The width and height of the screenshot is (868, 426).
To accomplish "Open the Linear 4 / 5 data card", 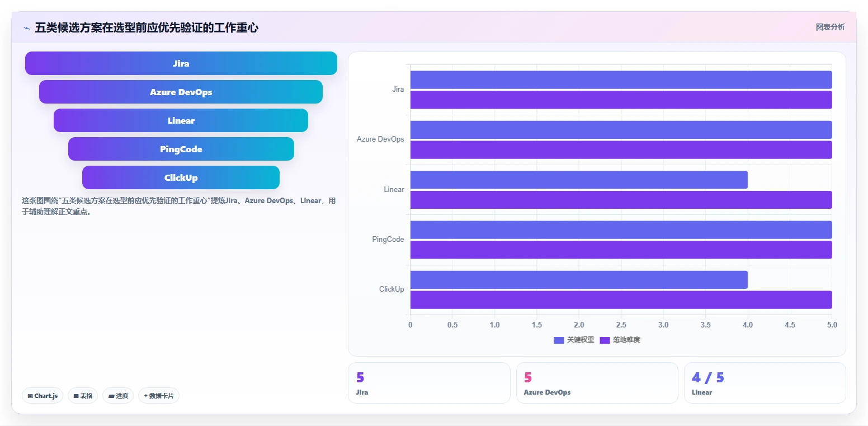I will click(x=765, y=383).
